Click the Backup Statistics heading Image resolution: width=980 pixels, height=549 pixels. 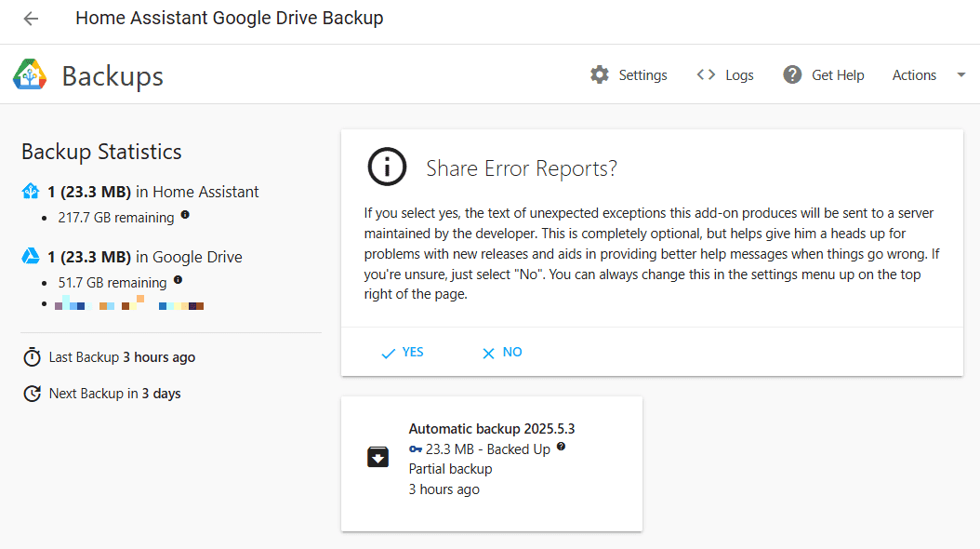click(x=101, y=152)
